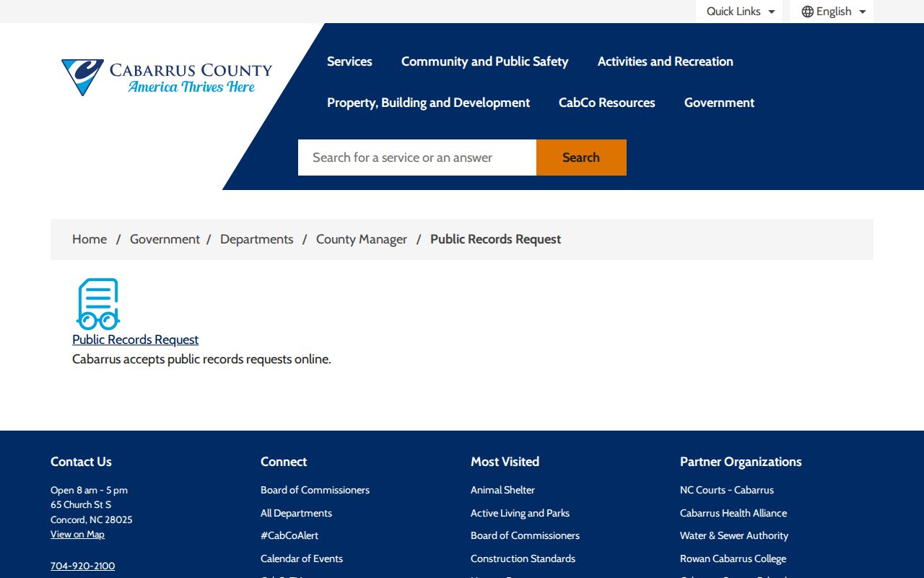Click the orange Search button
The height and width of the screenshot is (578, 924).
point(581,158)
